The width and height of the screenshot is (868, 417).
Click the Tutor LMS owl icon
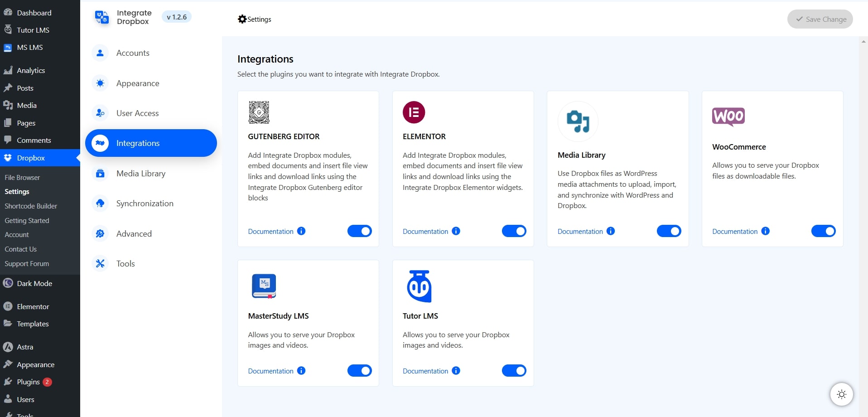[x=420, y=286]
